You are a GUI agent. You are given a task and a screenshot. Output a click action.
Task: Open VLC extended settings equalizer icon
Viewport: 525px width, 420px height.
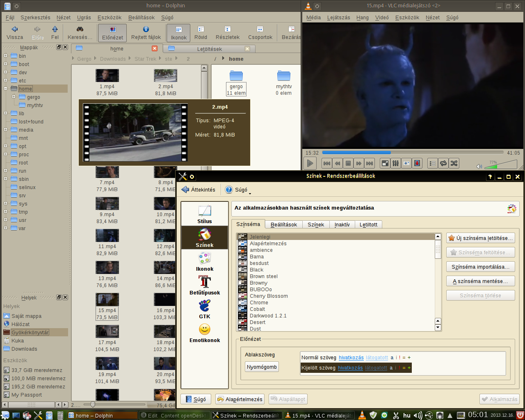coord(396,163)
